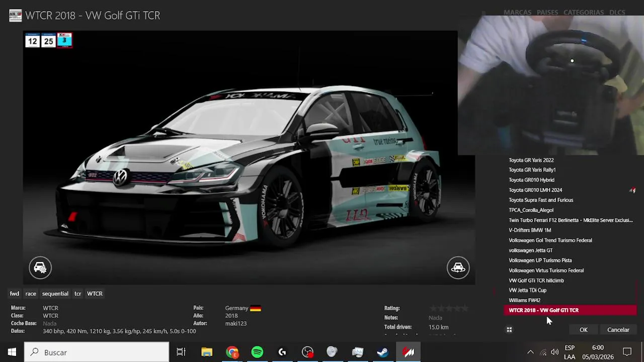Select skin number 25 thumbnail
644x362 pixels.
[48, 40]
